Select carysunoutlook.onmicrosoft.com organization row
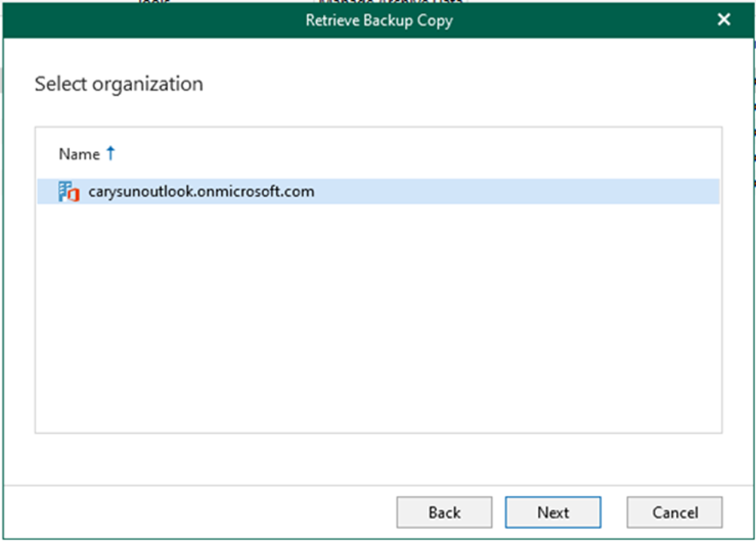Viewport: 756px width, 541px height. [x=379, y=192]
